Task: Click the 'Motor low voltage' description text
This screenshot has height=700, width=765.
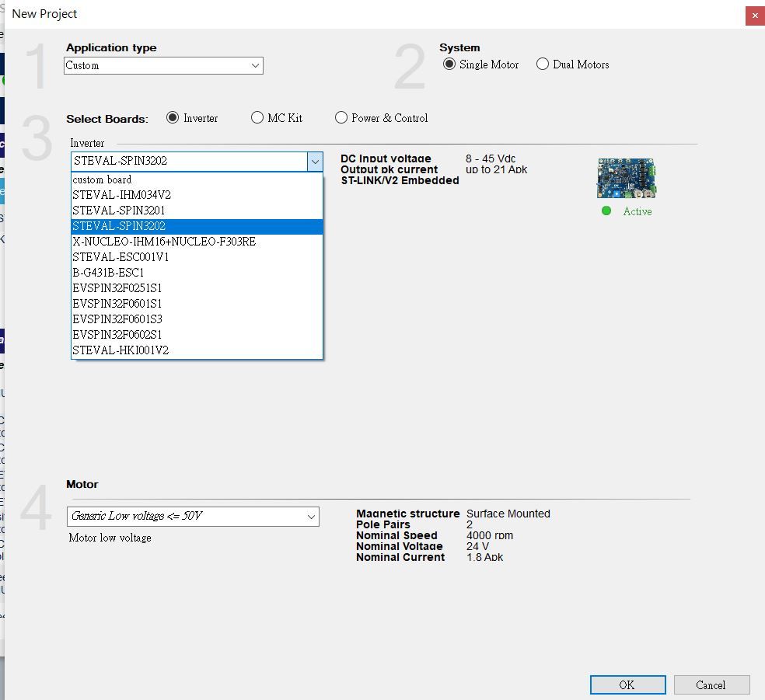Action: tap(110, 538)
